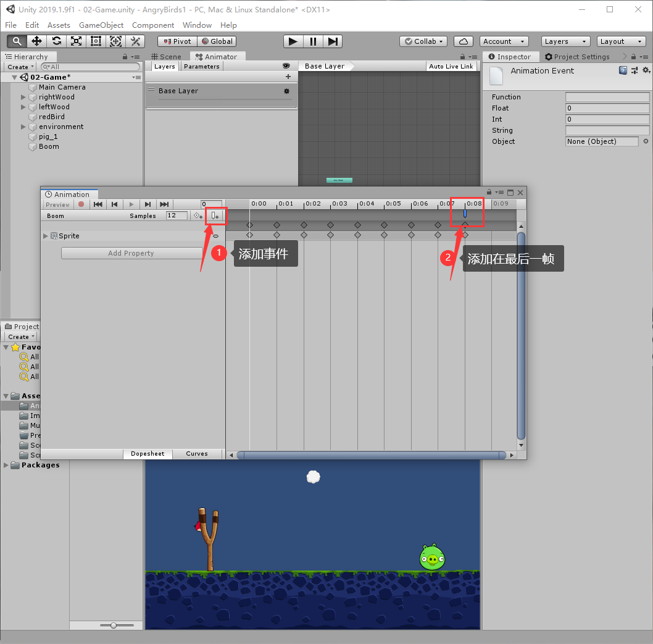The image size is (653, 644).
Task: Open Hierarchy Create dropdown
Action: [x=20, y=67]
